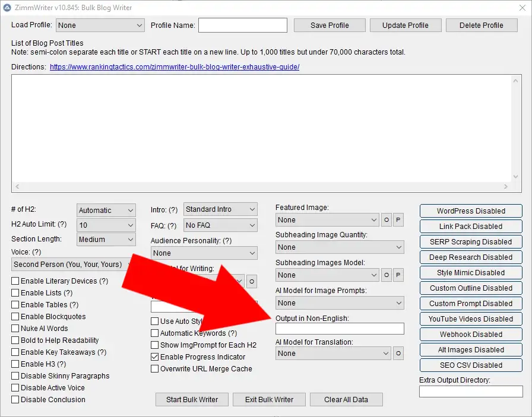Click the P button beside Subheading Images Model
Viewport: 532px width, 417px height.
(x=398, y=275)
